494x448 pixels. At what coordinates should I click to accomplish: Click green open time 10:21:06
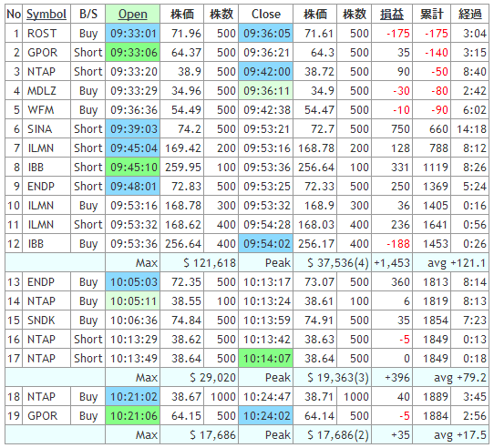pos(133,416)
